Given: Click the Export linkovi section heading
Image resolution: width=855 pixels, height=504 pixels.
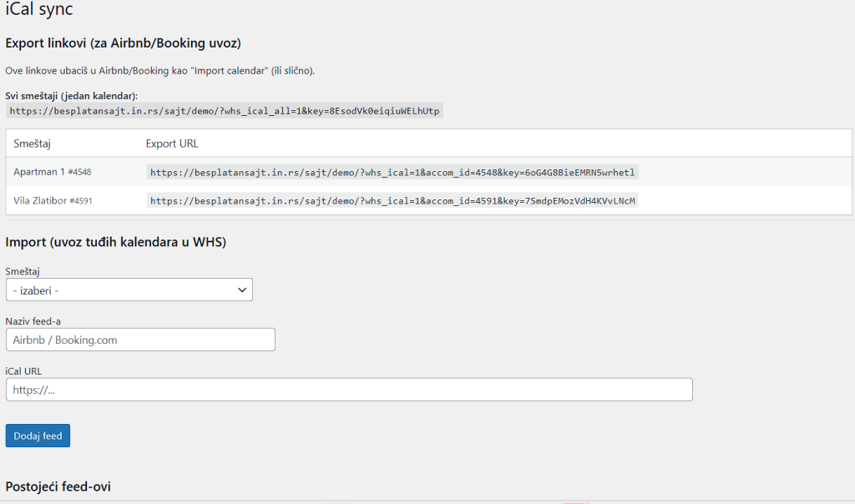Looking at the screenshot, I should (x=123, y=43).
